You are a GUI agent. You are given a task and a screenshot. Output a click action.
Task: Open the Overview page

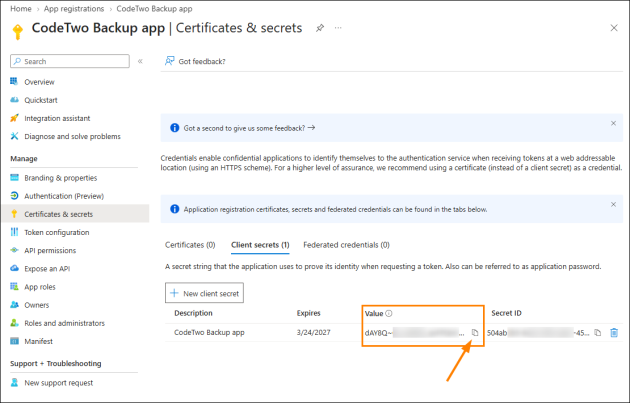(39, 82)
